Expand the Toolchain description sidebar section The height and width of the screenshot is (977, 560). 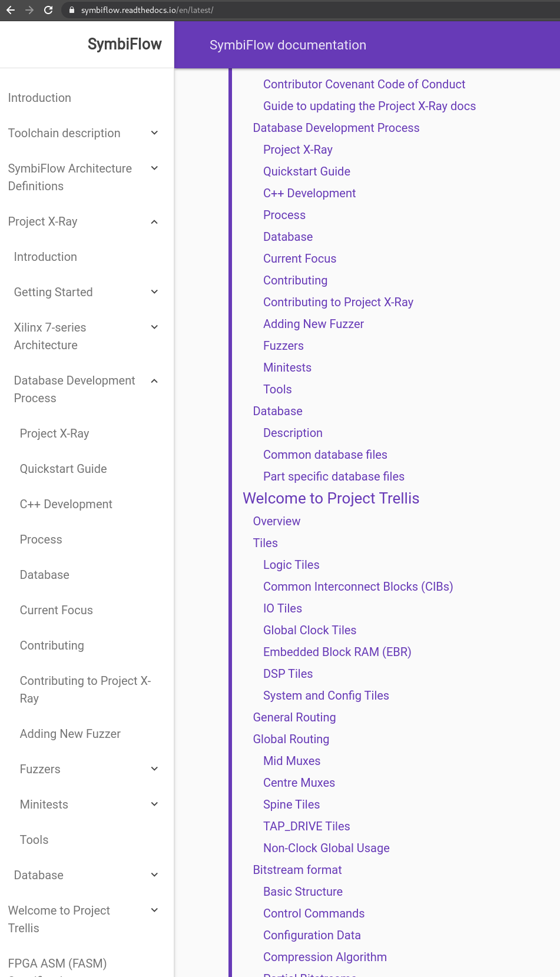[154, 133]
